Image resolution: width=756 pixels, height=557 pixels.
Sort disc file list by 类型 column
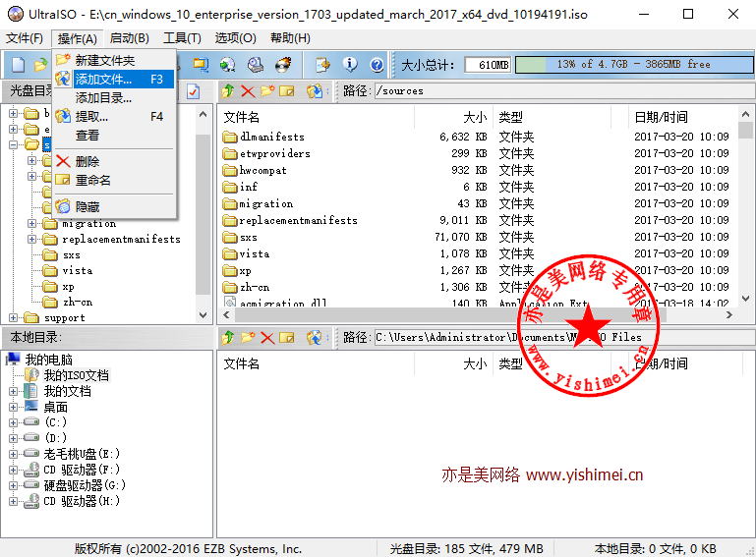(552, 117)
